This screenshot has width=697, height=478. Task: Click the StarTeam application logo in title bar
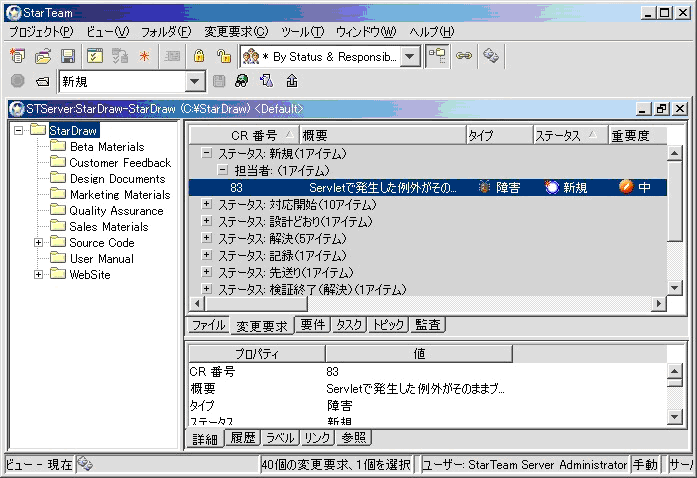[x=14, y=12]
